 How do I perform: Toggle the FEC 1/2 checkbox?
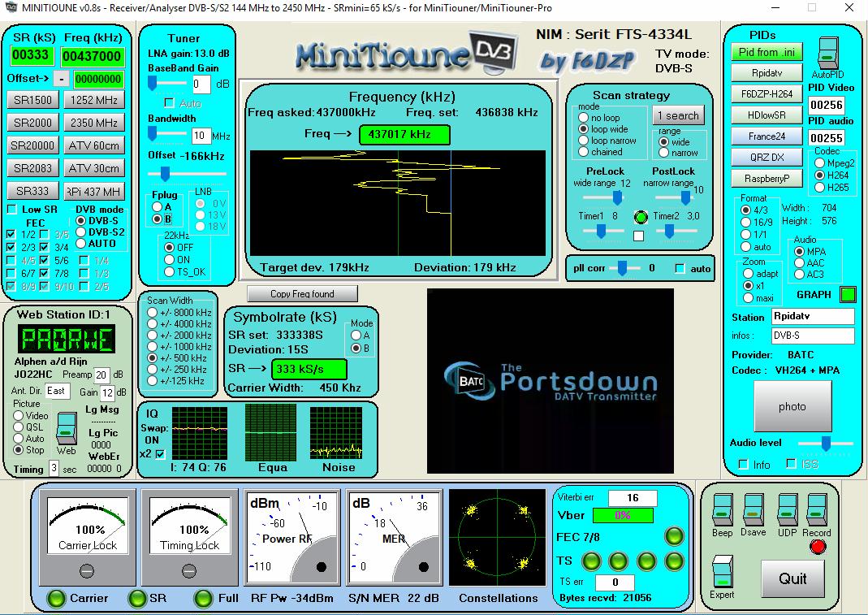click(x=11, y=234)
